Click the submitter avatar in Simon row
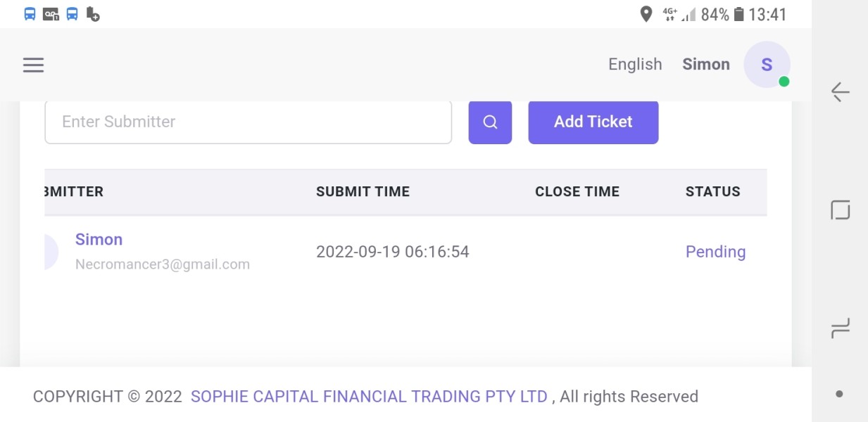Image resolution: width=868 pixels, height=422 pixels. (x=51, y=252)
